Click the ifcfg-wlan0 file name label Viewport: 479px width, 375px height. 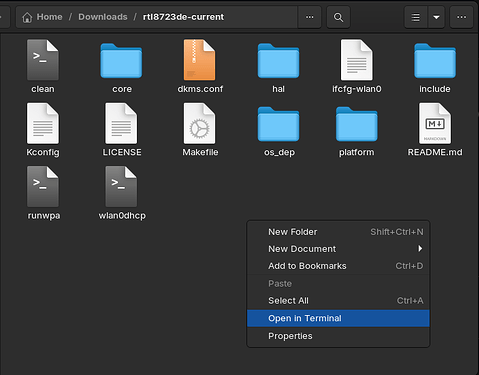pyautogui.click(x=357, y=89)
